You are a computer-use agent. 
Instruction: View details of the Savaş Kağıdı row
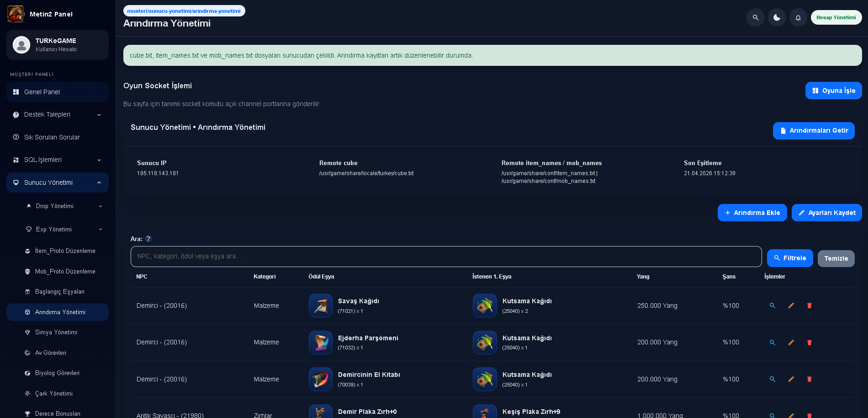tap(773, 305)
